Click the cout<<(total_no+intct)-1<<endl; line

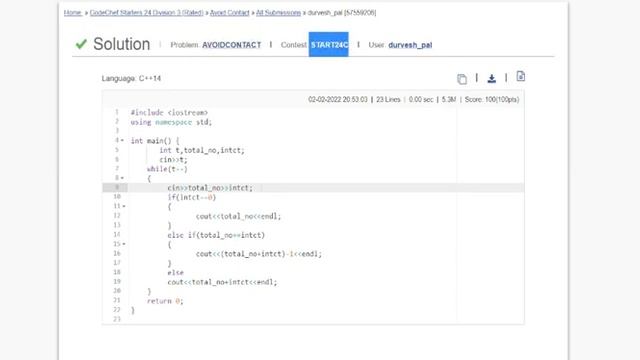259,254
